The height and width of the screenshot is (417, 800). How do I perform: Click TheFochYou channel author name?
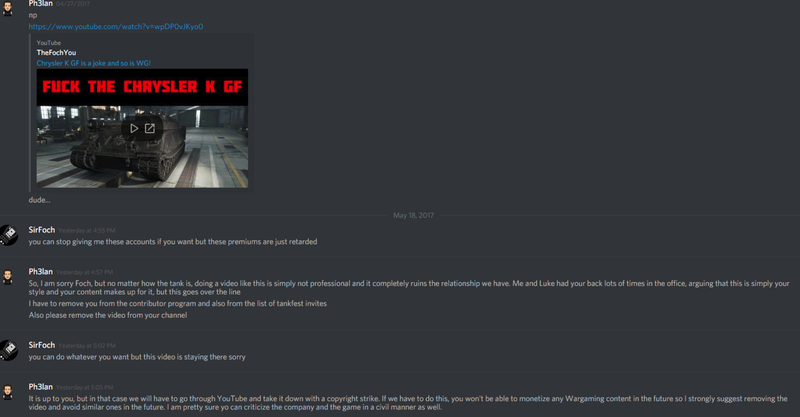(56, 53)
